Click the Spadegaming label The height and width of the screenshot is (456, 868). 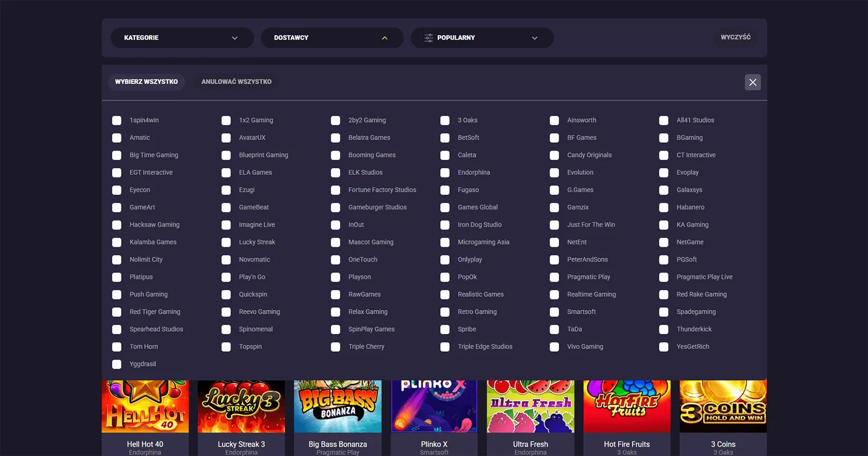[x=696, y=312]
